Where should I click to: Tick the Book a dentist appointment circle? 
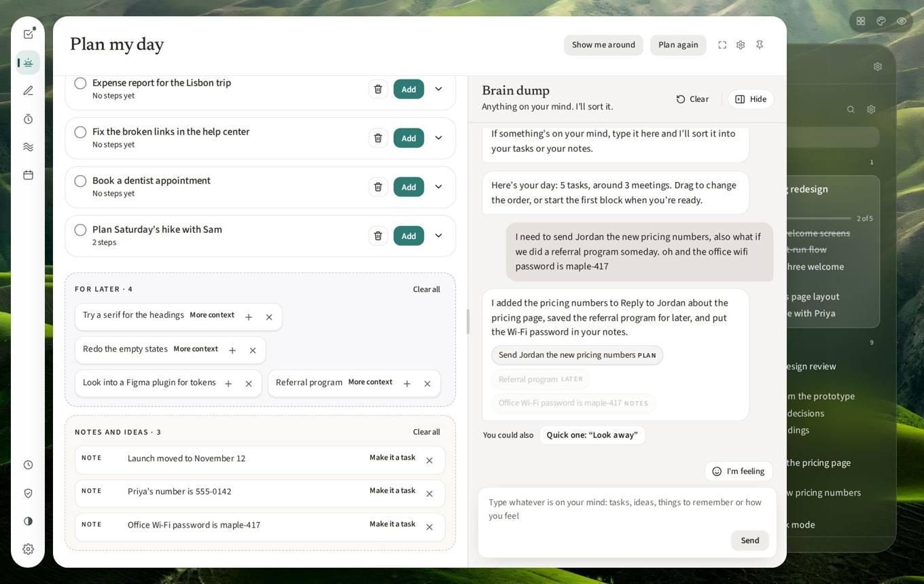coord(80,181)
